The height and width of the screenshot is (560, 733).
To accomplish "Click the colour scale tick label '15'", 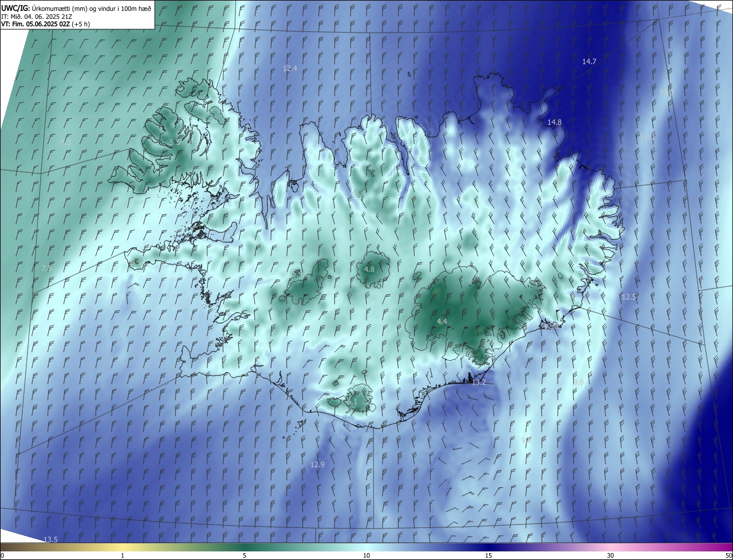I will 488,555.
